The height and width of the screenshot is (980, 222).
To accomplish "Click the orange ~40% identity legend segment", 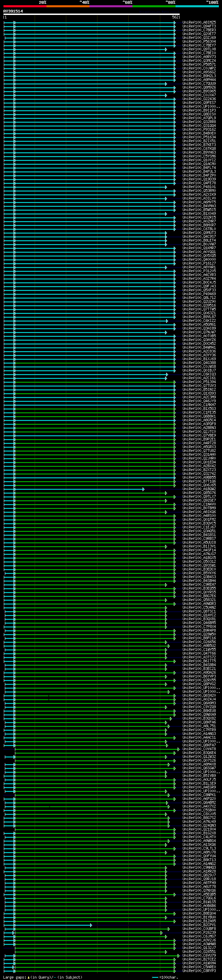I will 68,6.
